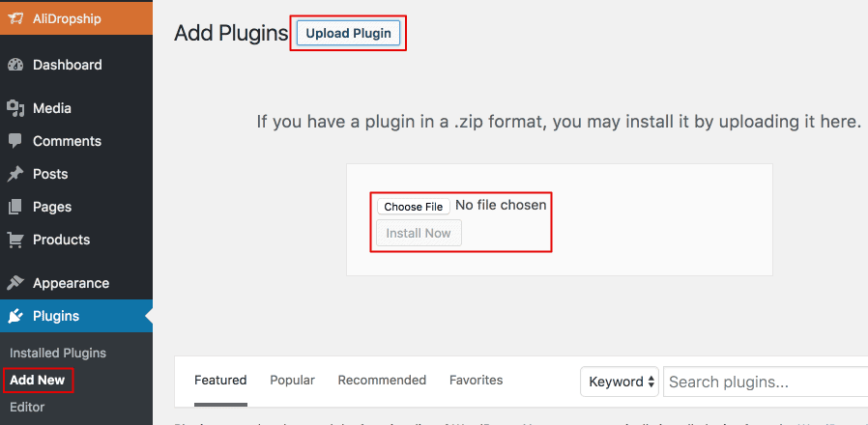868x425 pixels.
Task: Select the Featured tab
Action: 220,380
